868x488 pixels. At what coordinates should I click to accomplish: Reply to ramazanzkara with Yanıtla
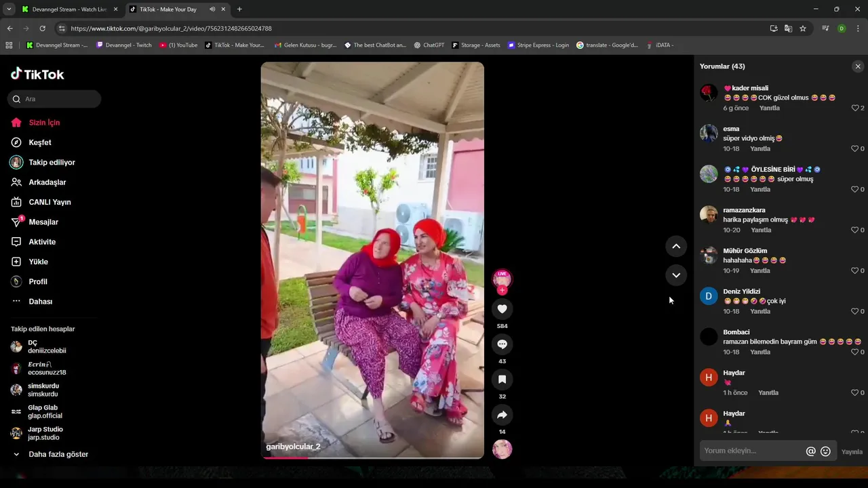(761, 230)
